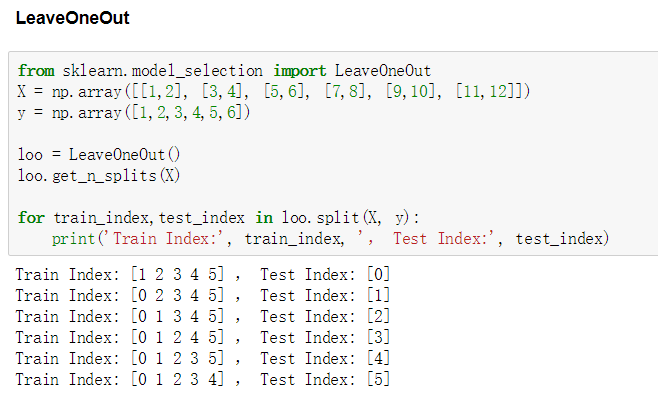Click the loo = LeaveOneOut() line
Viewport: 658px width, 405px height.
pos(99,154)
